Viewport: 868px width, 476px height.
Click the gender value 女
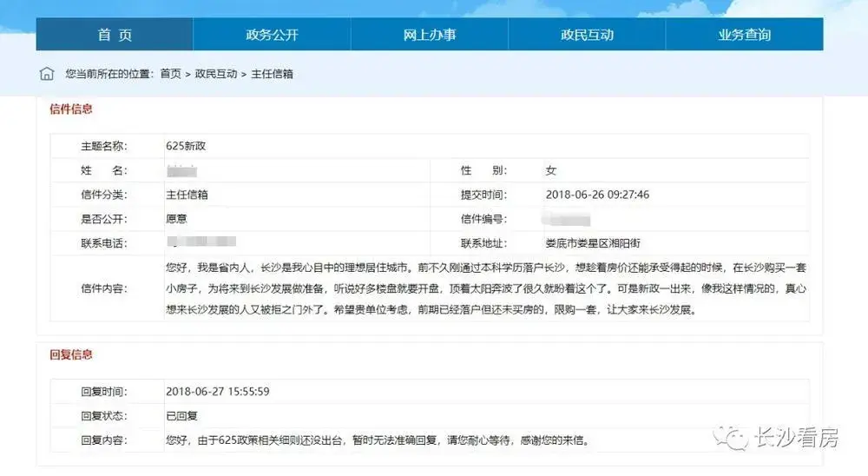click(x=551, y=170)
